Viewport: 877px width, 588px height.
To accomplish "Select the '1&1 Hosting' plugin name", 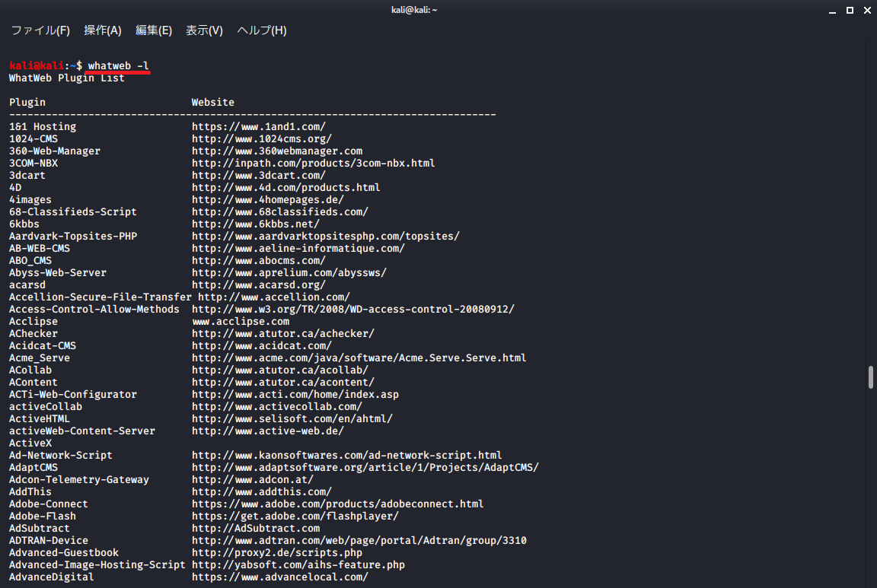I will click(43, 127).
